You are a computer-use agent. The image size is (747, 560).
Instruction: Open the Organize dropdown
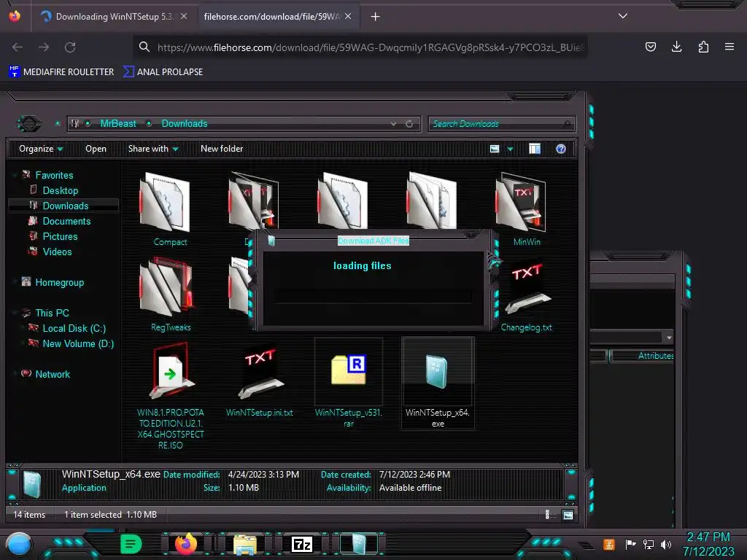tap(41, 149)
